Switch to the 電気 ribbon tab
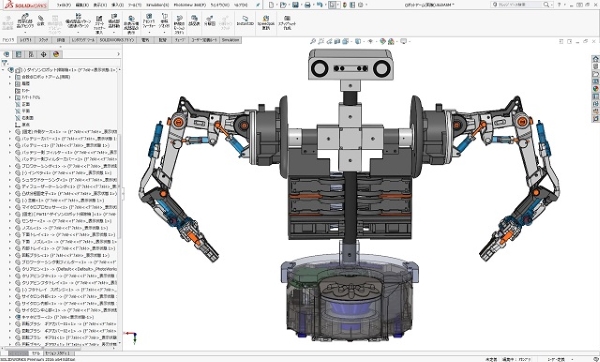The width and height of the screenshot is (600, 362). 145,40
